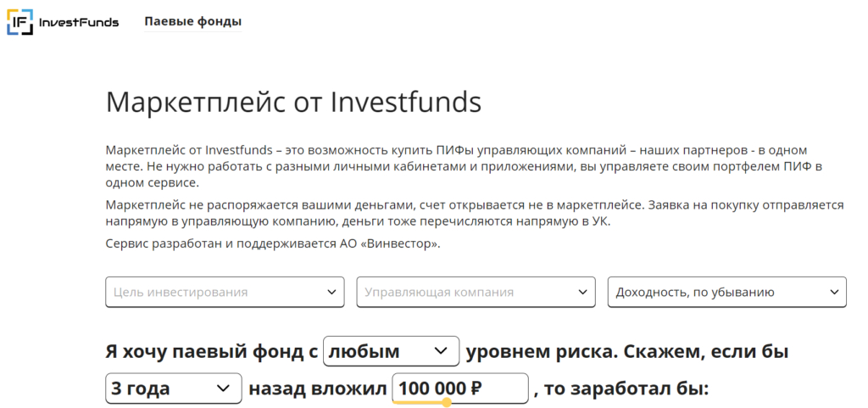Click the yellow investment amount slider handle
The width and height of the screenshot is (868, 408).
[447, 402]
